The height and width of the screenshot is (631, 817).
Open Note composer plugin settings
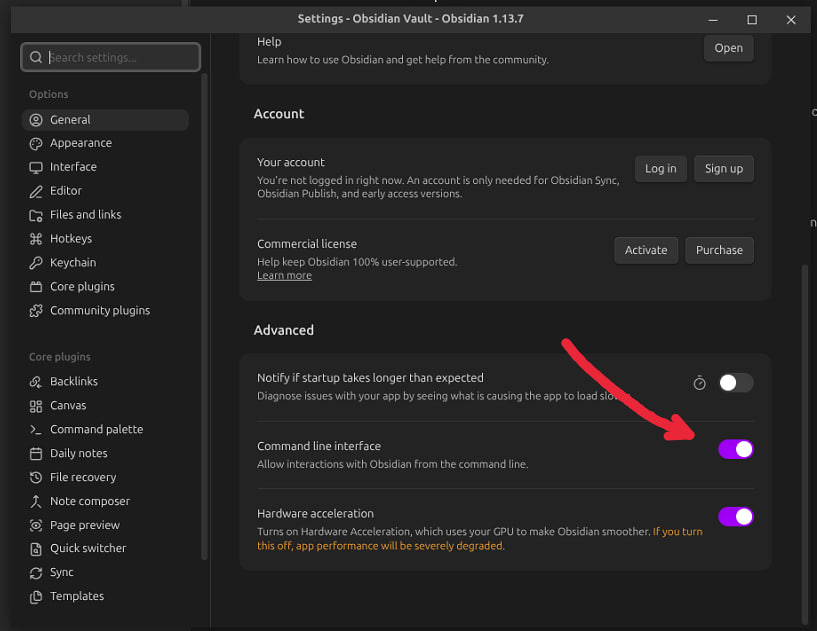point(105,502)
